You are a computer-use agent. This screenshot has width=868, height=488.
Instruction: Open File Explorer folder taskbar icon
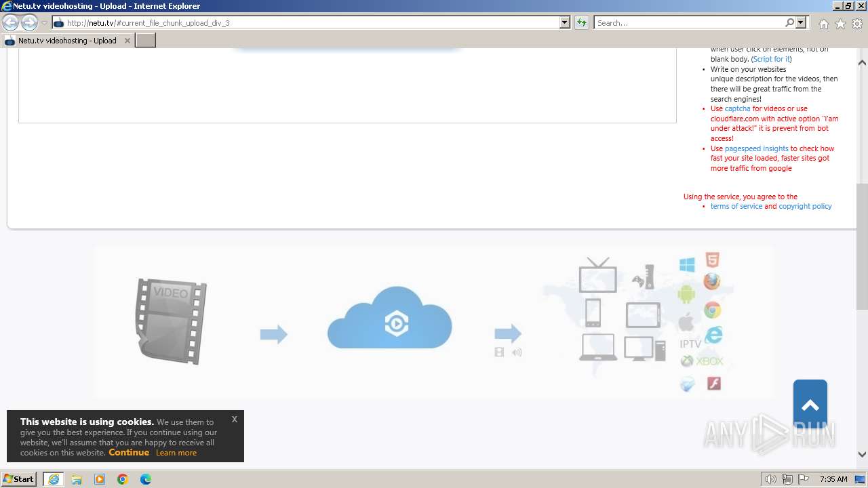coord(77,479)
